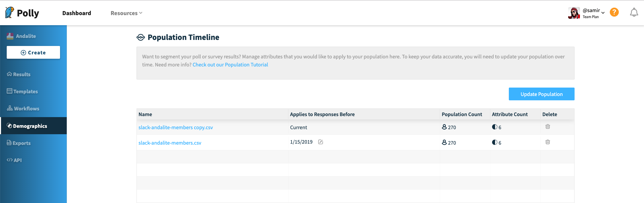
Task: Open the API sidebar item
Action: [x=14, y=160]
